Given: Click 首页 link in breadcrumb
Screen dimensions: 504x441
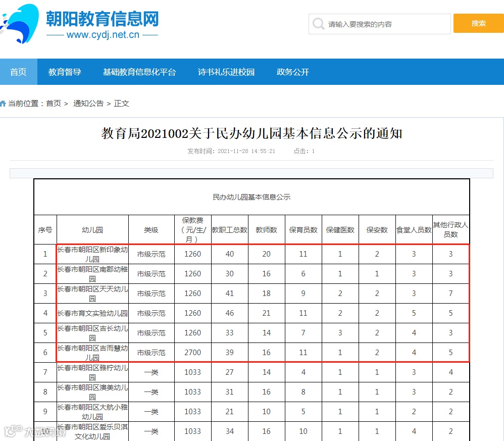Looking at the screenshot, I should tap(54, 104).
